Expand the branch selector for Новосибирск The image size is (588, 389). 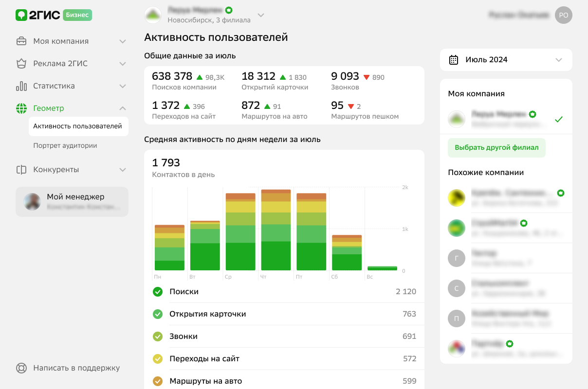pos(261,15)
